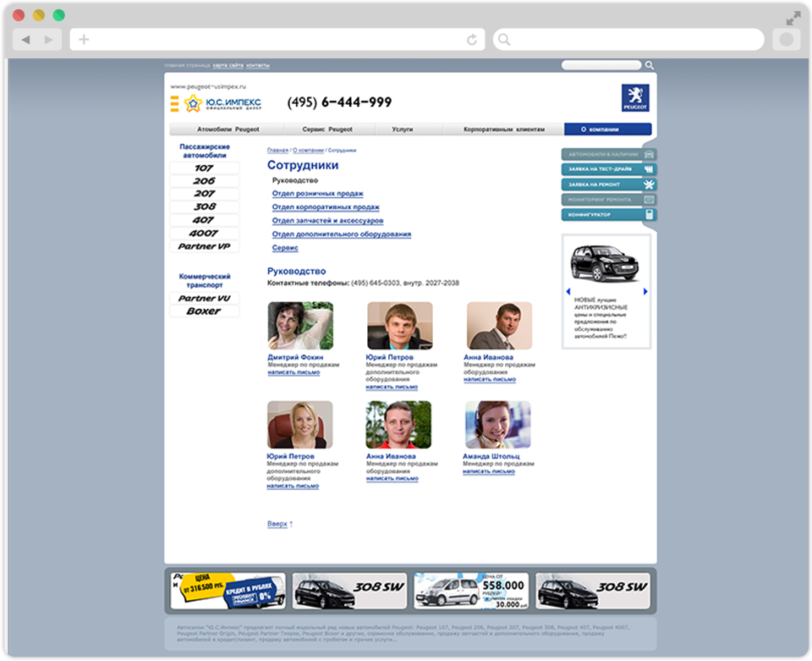Choose Partner VP in the sidebar
812x661 pixels.
click(x=205, y=246)
